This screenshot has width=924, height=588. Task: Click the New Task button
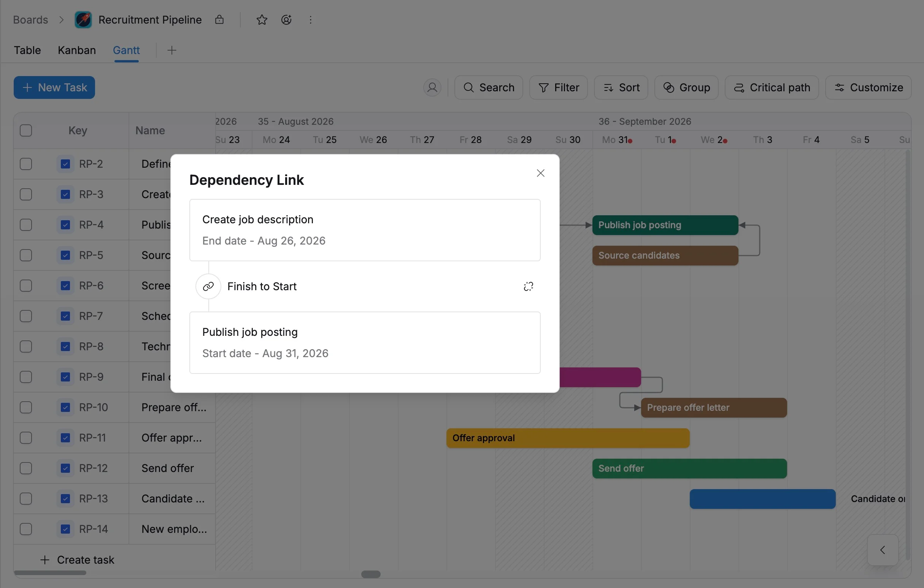pyautogui.click(x=54, y=87)
